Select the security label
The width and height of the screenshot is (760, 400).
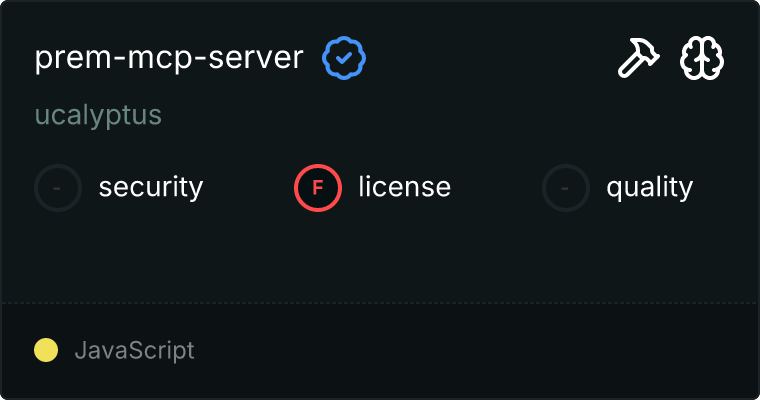(151, 187)
